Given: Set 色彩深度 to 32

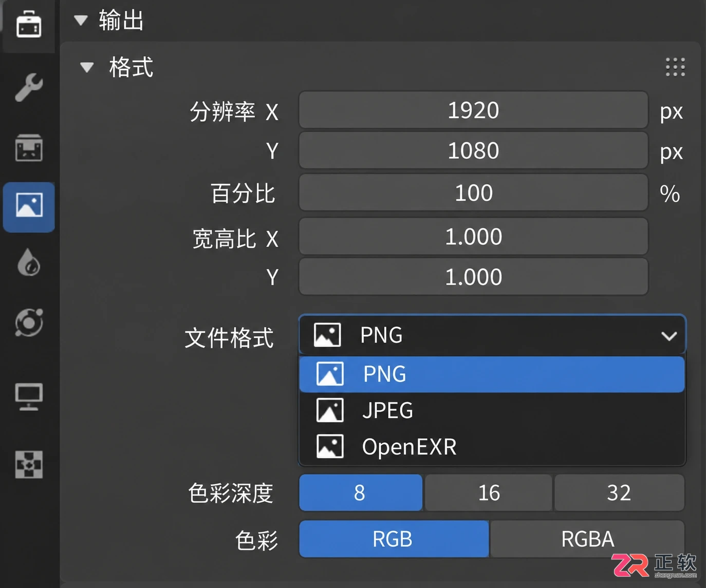Looking at the screenshot, I should 619,492.
